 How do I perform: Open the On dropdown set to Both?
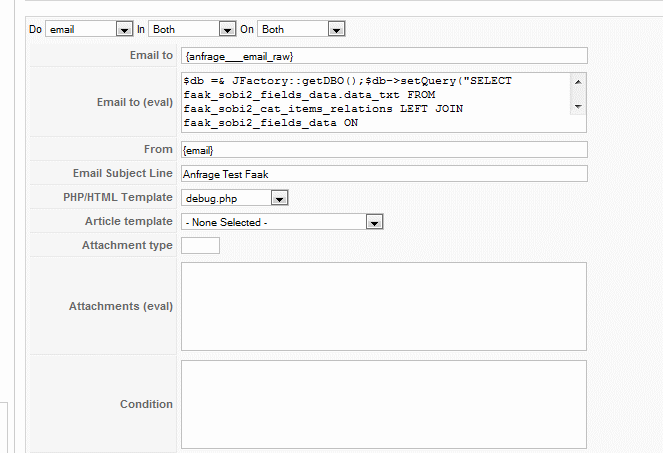point(301,29)
